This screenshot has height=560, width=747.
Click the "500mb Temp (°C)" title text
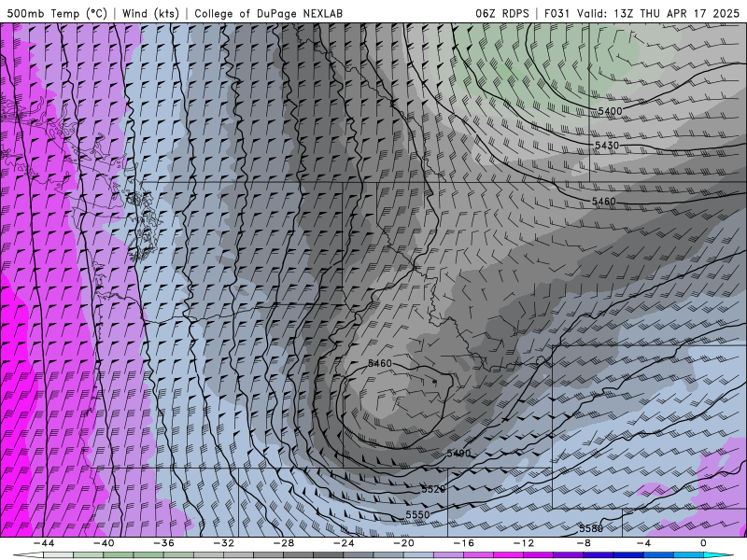pyautogui.click(x=57, y=13)
